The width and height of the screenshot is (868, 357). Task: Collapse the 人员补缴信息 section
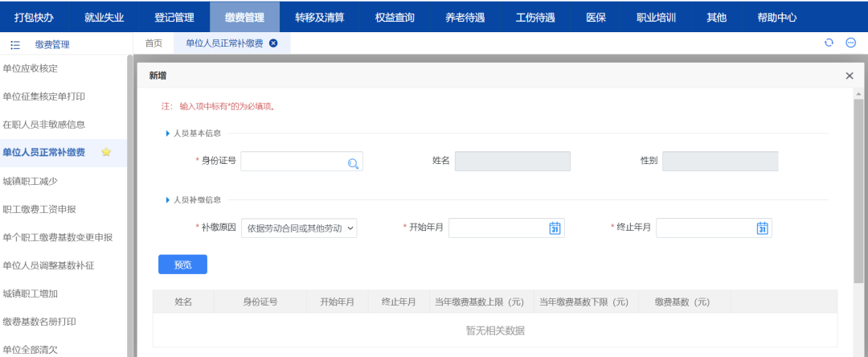[x=168, y=199]
